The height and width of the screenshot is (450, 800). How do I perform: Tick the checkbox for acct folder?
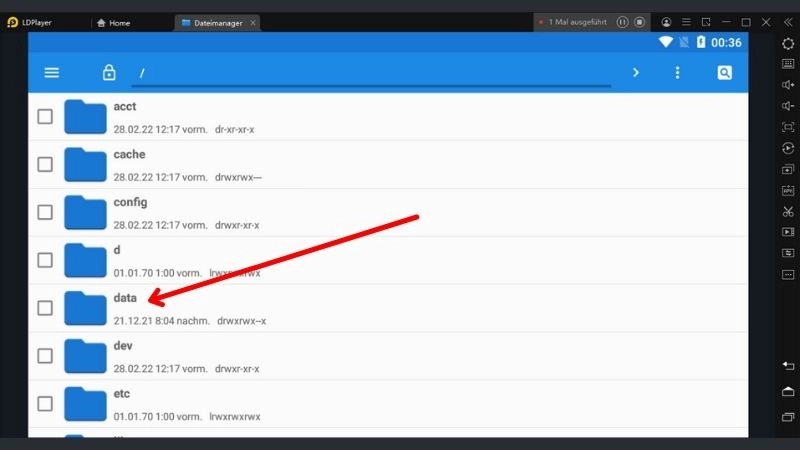pyautogui.click(x=45, y=116)
